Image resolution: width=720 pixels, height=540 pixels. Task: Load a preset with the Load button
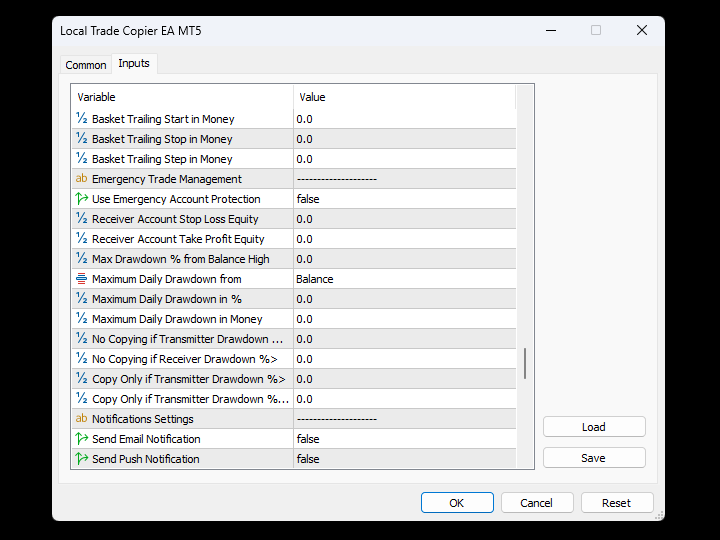[594, 427]
